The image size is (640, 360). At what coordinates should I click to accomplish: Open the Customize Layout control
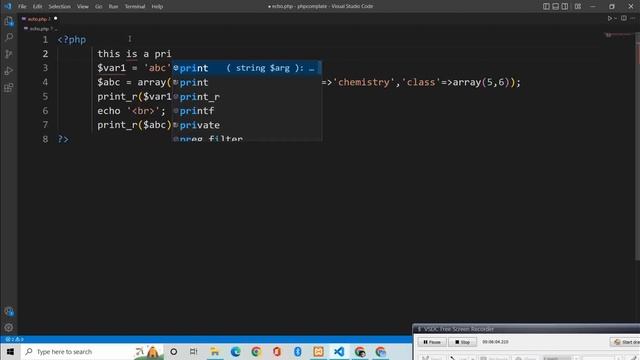(578, 6)
